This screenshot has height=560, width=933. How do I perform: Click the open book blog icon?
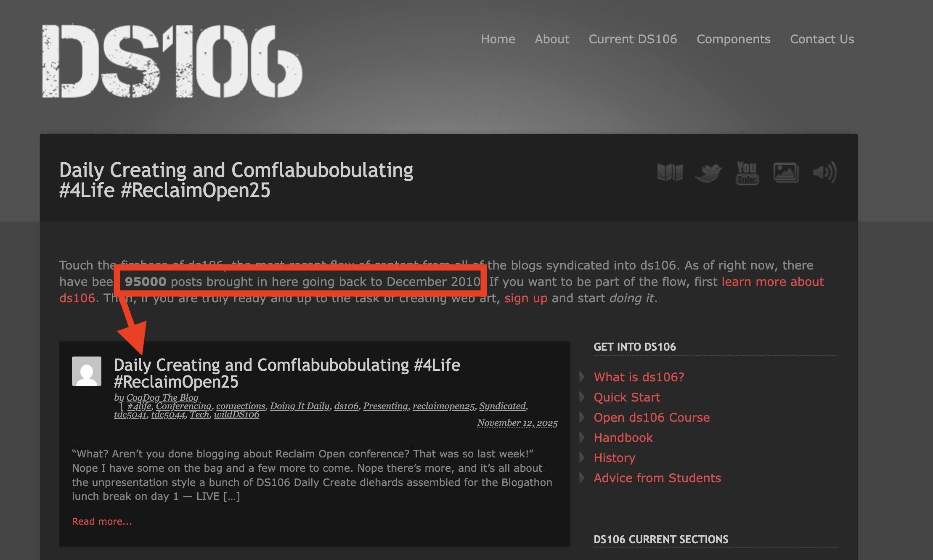point(670,172)
